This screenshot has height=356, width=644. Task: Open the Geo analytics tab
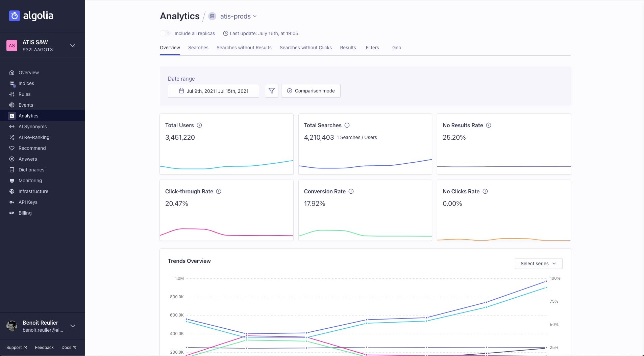click(396, 48)
